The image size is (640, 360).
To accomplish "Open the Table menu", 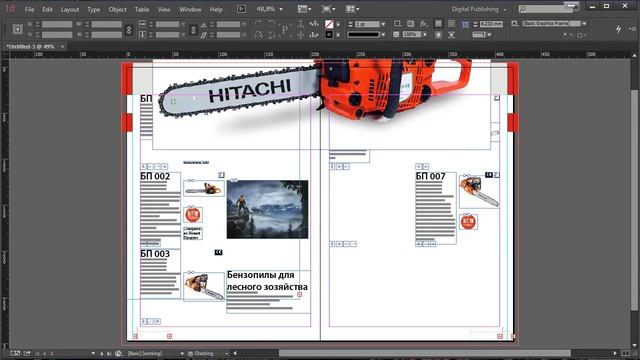I will pyautogui.click(x=142, y=9).
